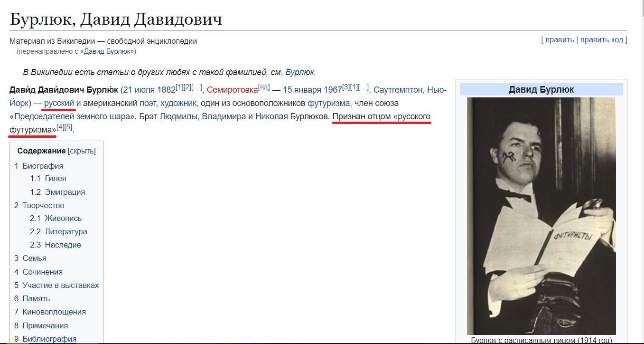Open the 'Примечания' section link

pyautogui.click(x=45, y=325)
